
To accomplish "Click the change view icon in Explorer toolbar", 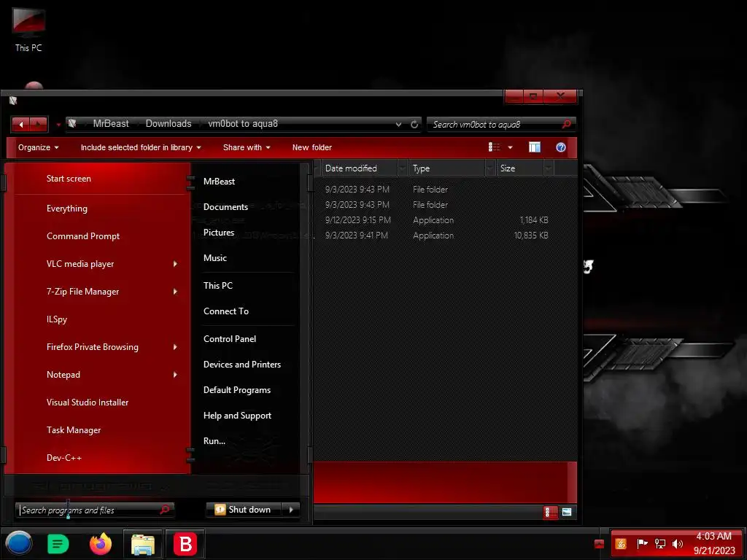I will pos(494,147).
